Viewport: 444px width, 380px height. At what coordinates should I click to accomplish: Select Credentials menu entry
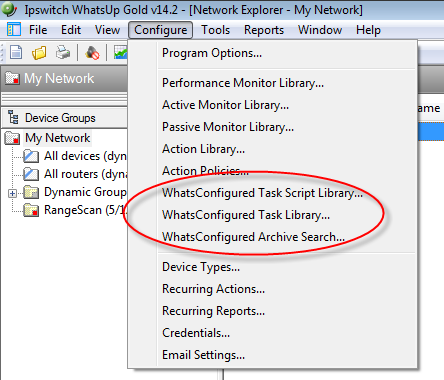point(272,333)
